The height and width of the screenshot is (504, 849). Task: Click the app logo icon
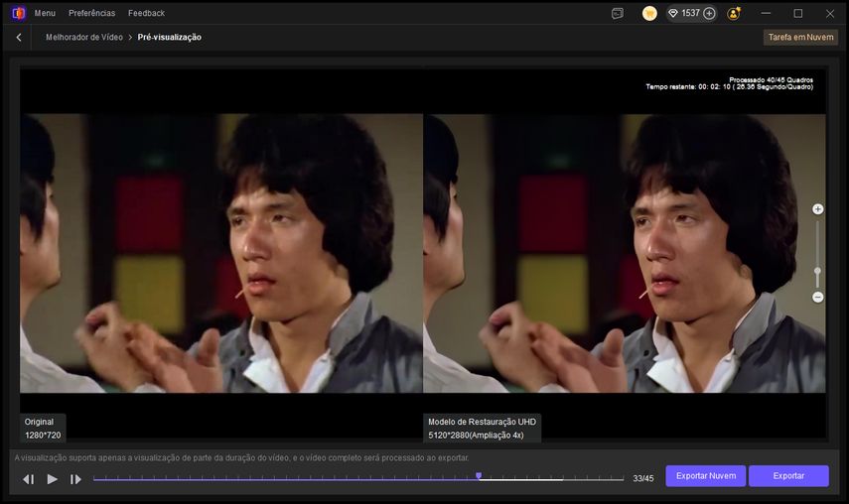coord(19,13)
